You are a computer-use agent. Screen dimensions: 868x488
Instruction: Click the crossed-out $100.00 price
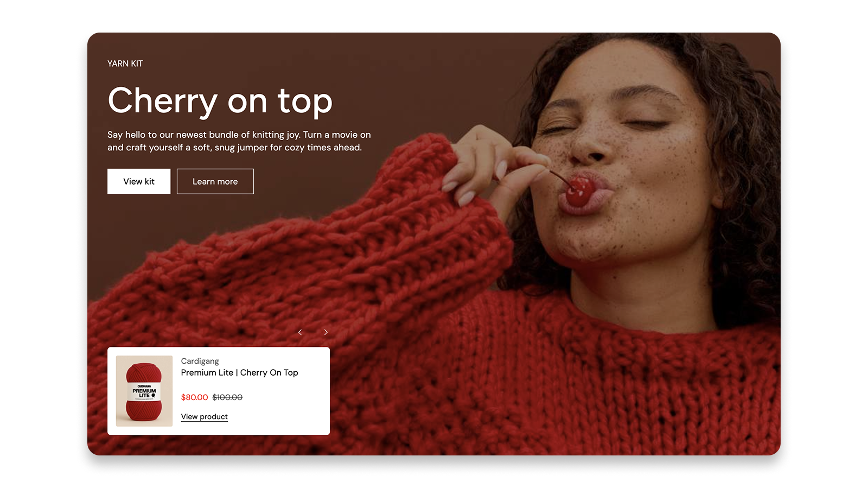click(227, 397)
